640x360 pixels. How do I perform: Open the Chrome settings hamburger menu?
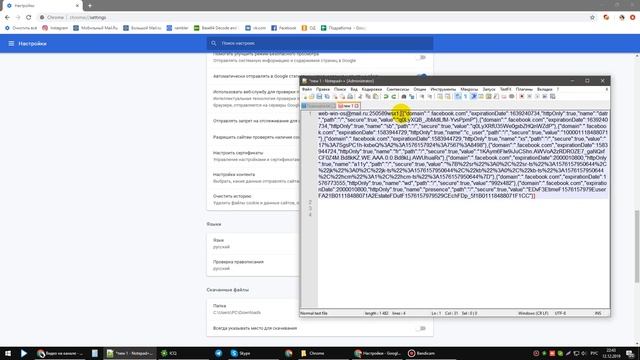tap(11, 43)
